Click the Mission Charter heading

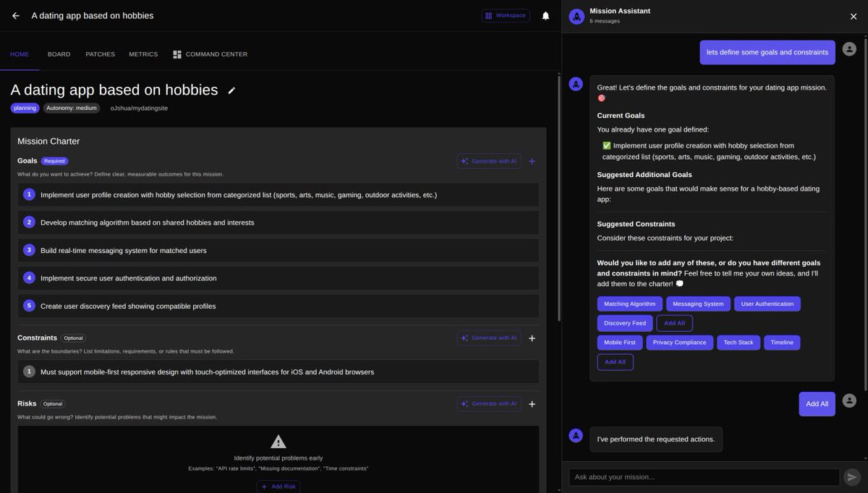[x=48, y=142]
